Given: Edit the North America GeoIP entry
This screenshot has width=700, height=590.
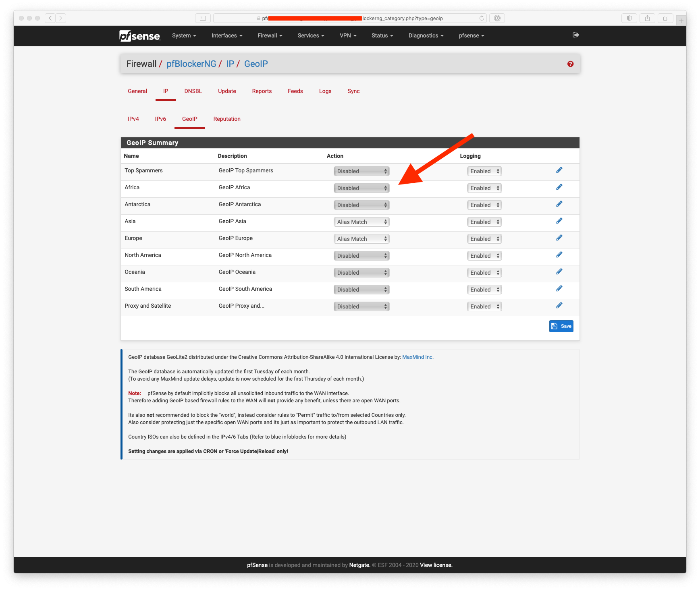Looking at the screenshot, I should tap(559, 255).
